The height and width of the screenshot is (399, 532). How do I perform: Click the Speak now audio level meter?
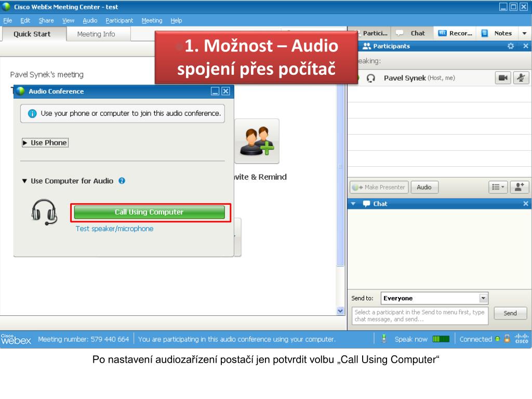(441, 339)
